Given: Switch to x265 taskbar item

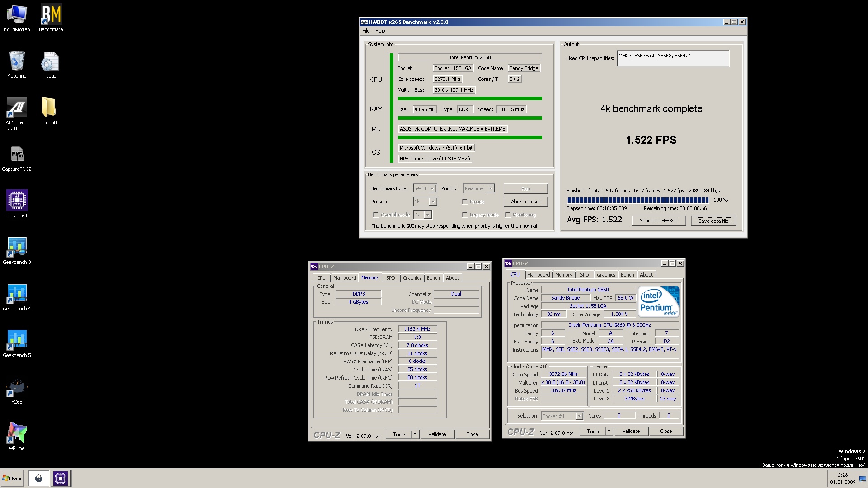Looking at the screenshot, I should point(38,478).
